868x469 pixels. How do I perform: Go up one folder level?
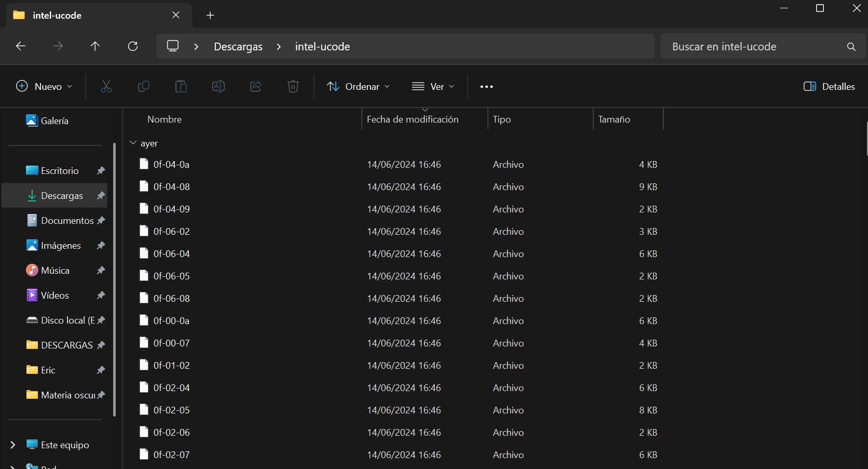point(95,46)
